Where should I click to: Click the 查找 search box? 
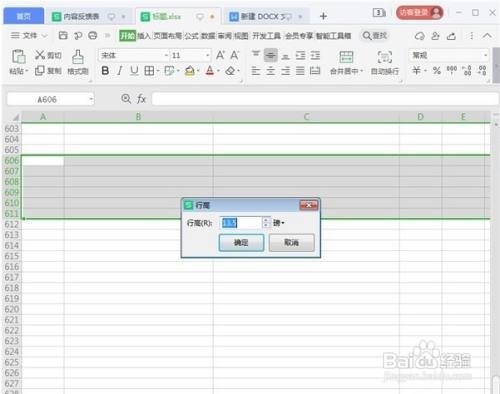point(375,36)
